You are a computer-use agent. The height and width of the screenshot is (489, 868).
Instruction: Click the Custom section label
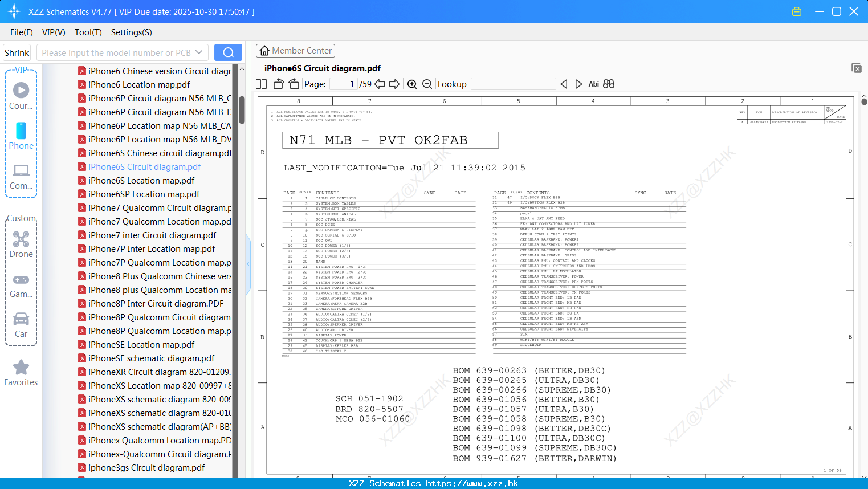[x=22, y=218]
